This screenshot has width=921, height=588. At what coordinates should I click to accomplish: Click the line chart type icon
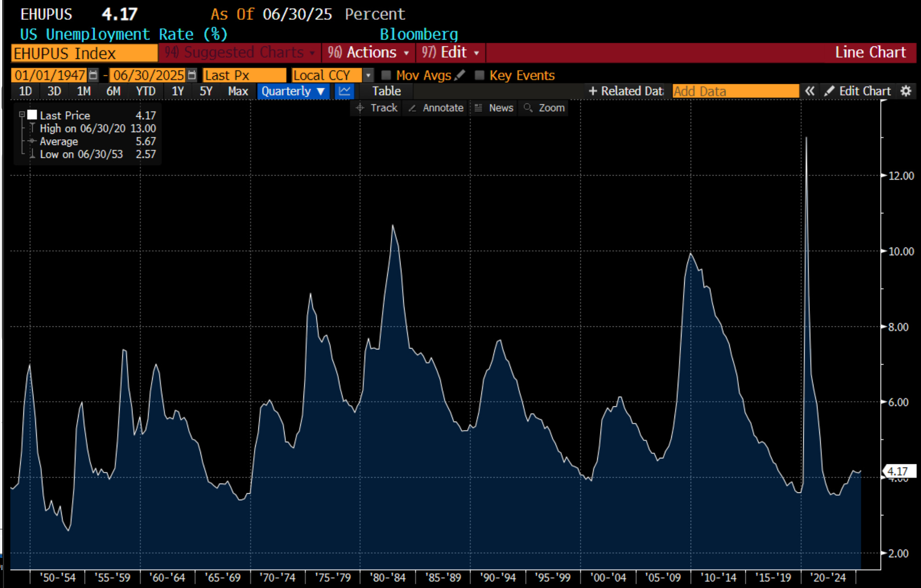tap(344, 91)
